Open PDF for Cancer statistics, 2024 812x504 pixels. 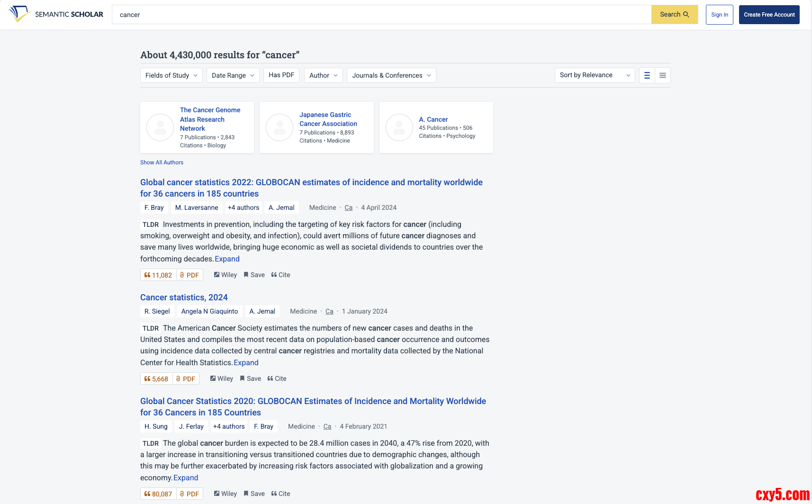pyautogui.click(x=186, y=379)
